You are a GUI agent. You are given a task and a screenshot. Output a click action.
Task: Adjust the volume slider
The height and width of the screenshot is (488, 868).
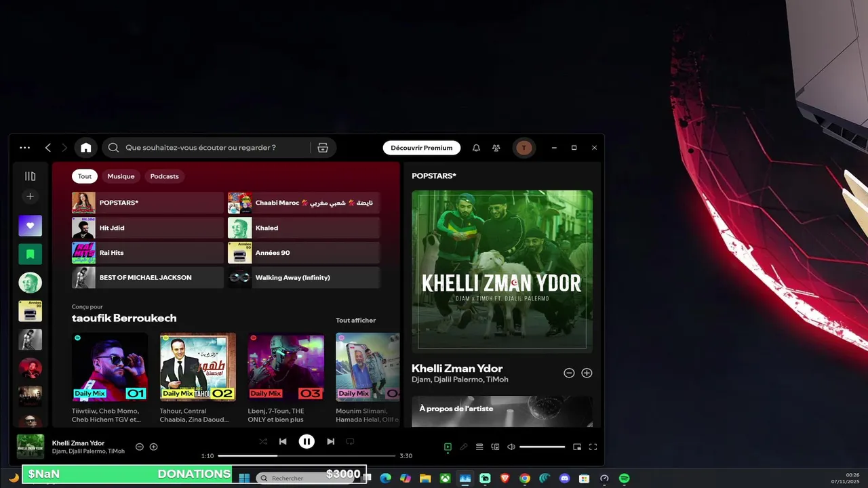coord(542,447)
